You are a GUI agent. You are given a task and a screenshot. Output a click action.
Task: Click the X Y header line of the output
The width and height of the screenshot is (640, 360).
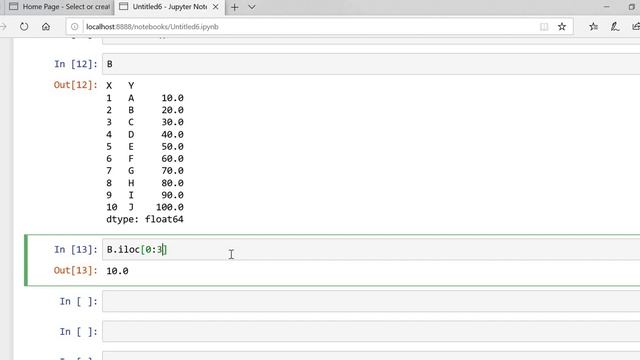point(120,86)
